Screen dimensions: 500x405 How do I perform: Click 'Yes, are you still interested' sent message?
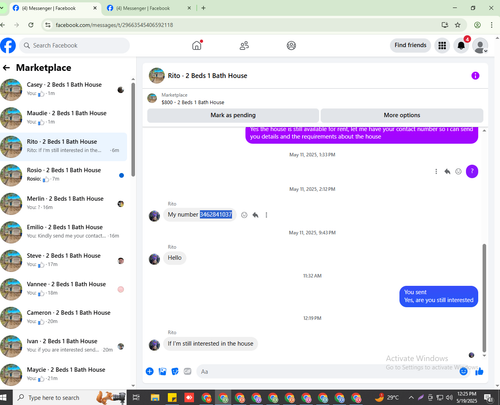(x=439, y=296)
